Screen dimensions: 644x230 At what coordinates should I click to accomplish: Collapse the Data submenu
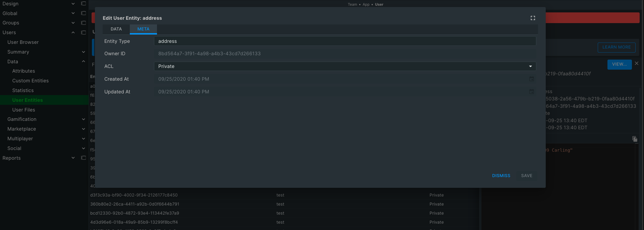84,62
